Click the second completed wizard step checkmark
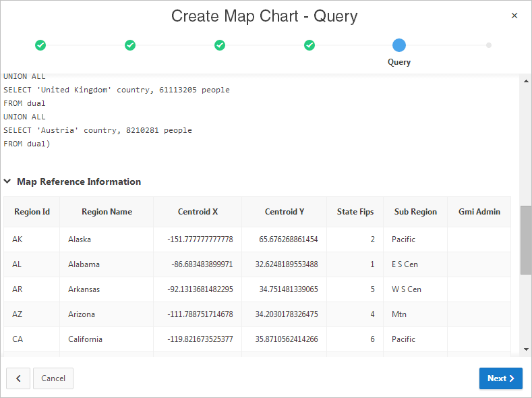The height and width of the screenshot is (398, 532). 130,45
